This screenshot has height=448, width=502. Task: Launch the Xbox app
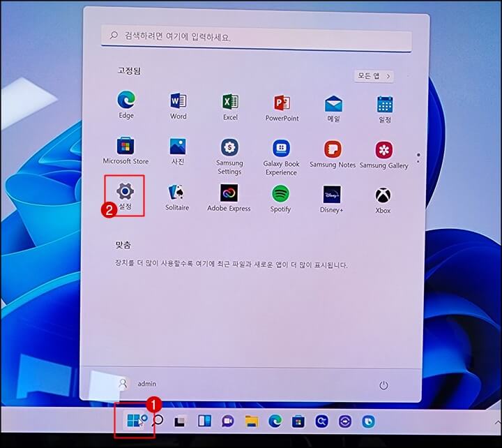(383, 200)
